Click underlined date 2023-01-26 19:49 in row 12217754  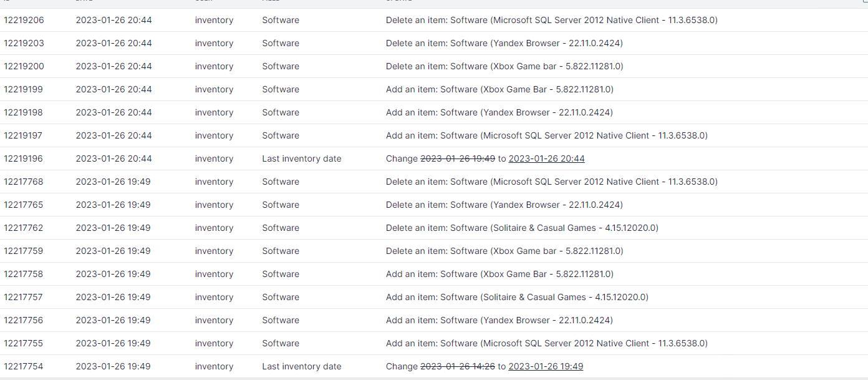point(546,366)
